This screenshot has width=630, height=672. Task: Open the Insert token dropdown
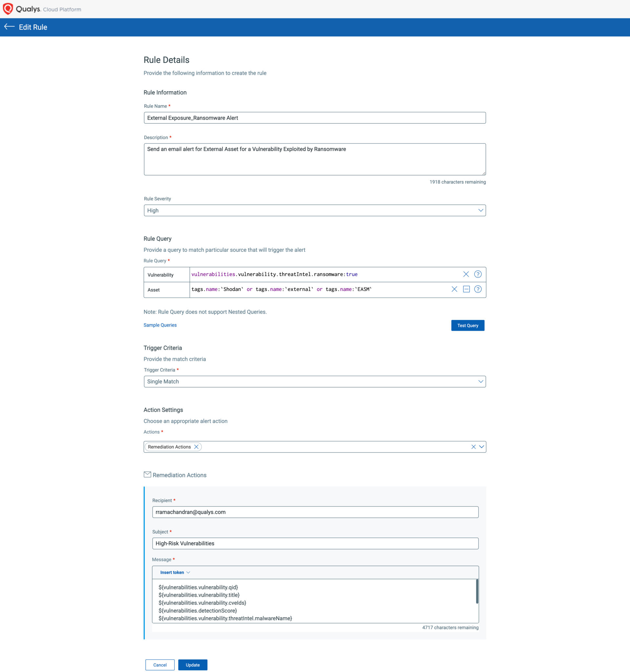175,572
